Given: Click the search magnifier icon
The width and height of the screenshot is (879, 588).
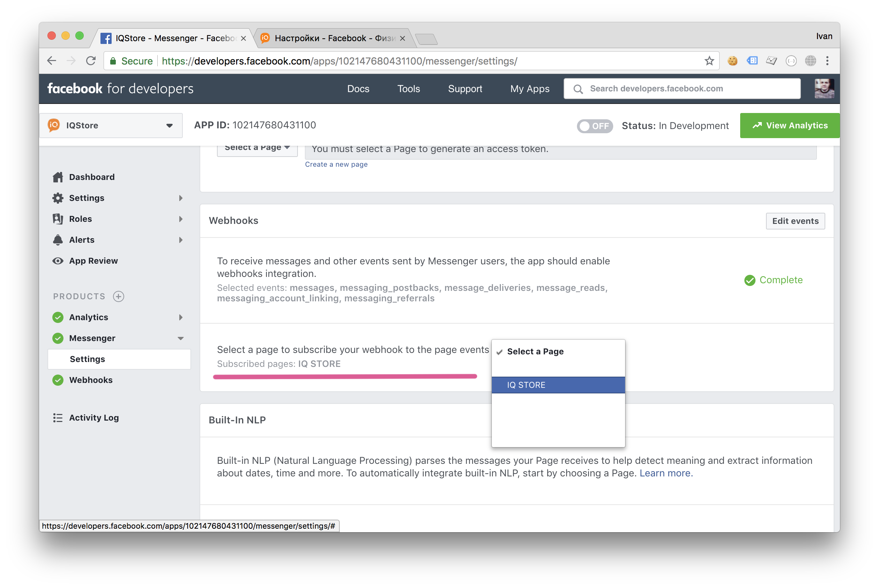Looking at the screenshot, I should (x=578, y=89).
